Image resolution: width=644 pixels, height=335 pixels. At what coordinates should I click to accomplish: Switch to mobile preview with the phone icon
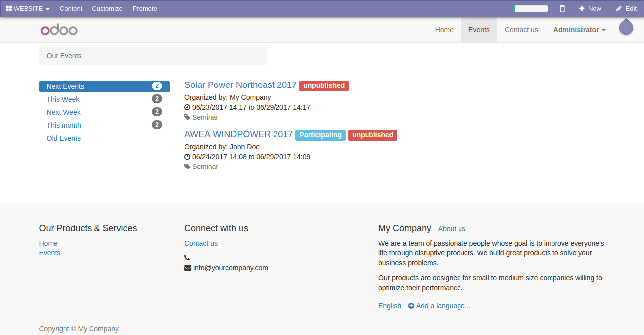[x=562, y=9]
